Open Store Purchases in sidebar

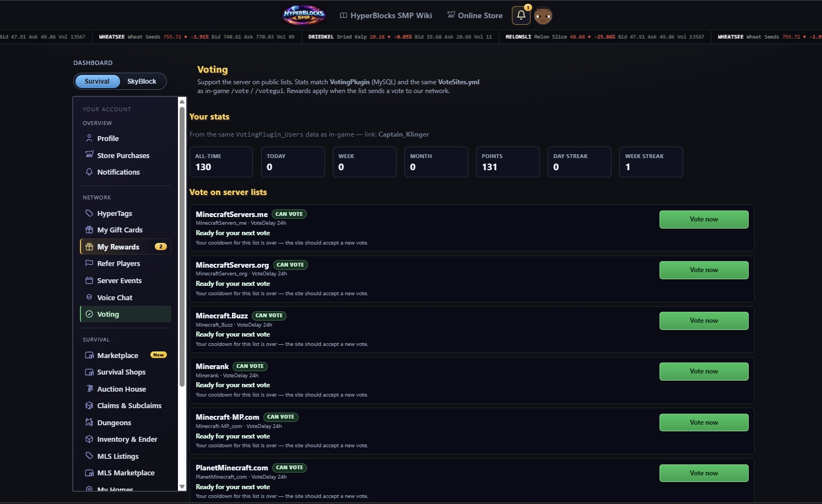126,155
